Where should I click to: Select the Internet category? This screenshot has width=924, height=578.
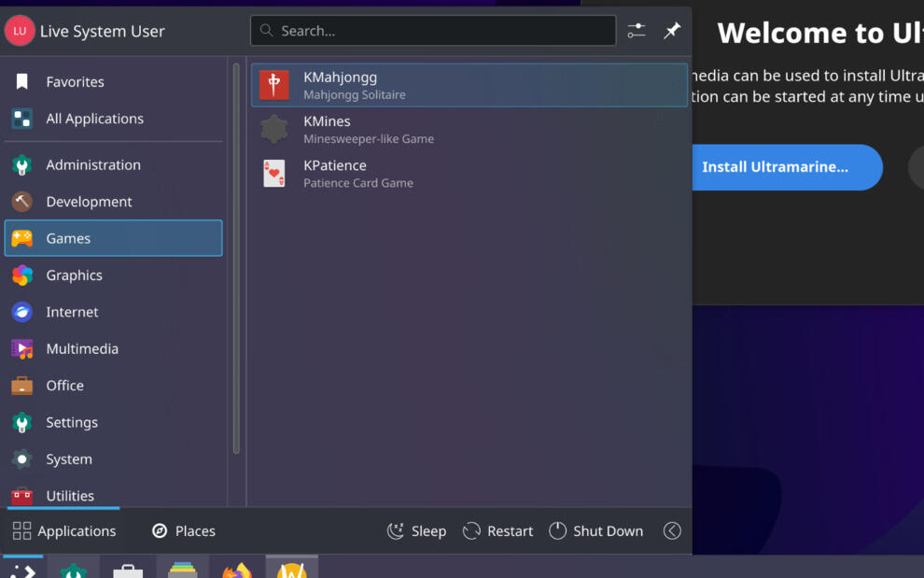[x=113, y=312]
